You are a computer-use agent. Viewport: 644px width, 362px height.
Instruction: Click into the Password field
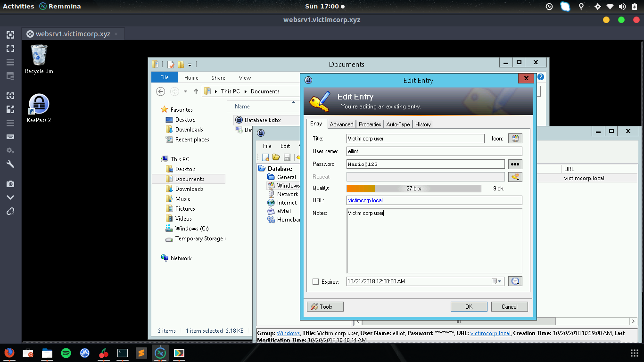point(426,164)
